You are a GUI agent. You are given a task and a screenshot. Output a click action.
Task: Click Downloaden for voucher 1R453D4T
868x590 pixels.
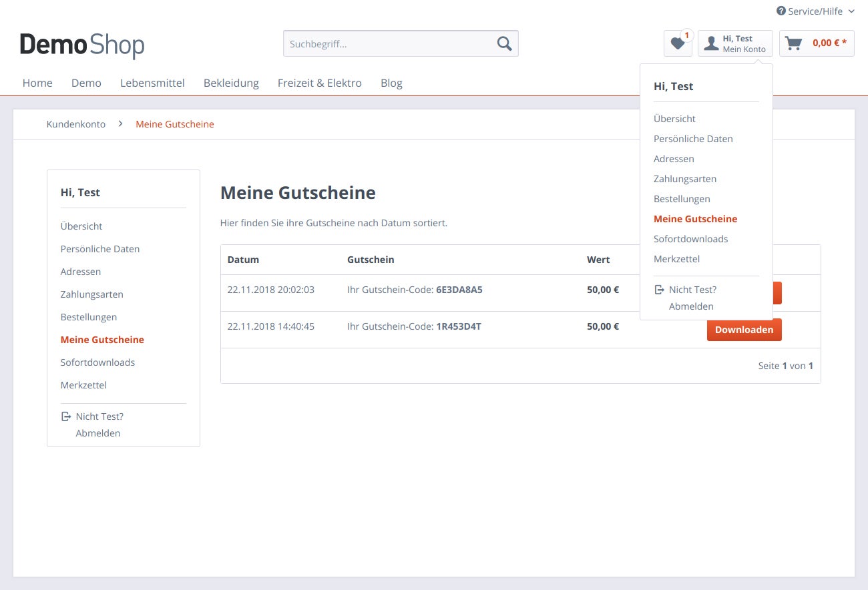click(744, 330)
